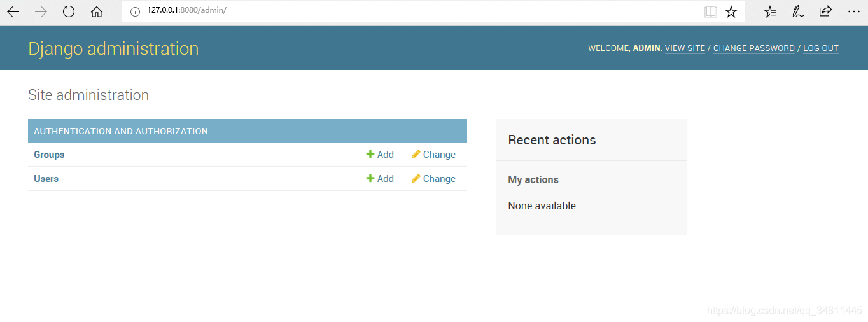Click the site information icon in address bar
868x322 pixels.
(x=134, y=11)
